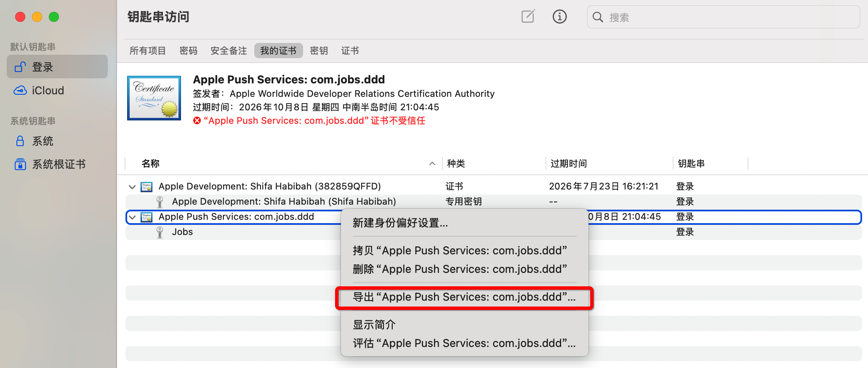Image resolution: width=868 pixels, height=368 pixels.
Task: Select the 我的证书 tab
Action: [278, 51]
